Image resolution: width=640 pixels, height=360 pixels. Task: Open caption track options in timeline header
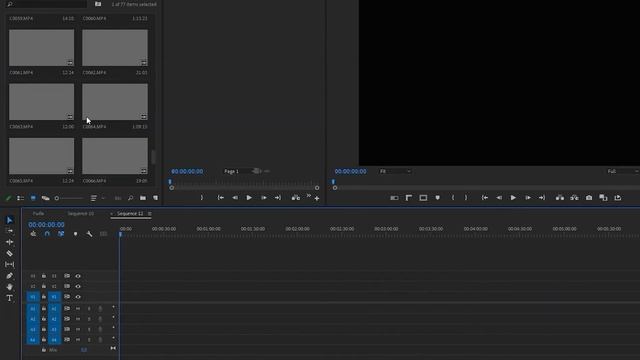point(103,234)
